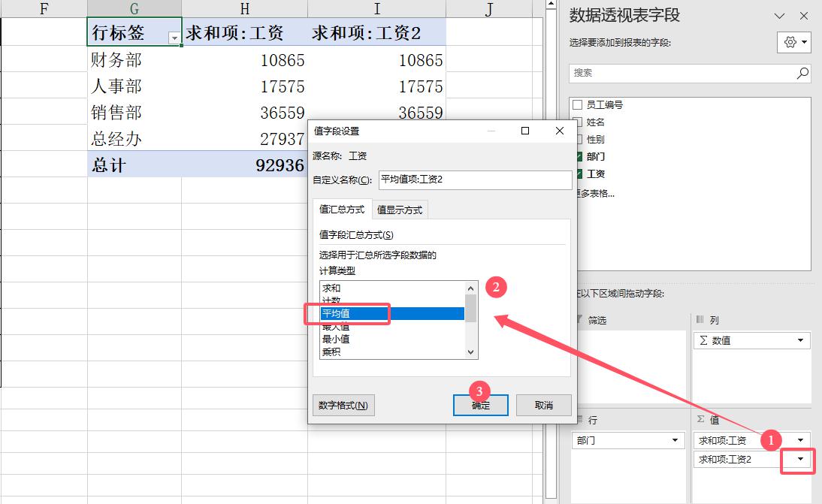Image resolution: width=822 pixels, height=504 pixels.
Task: Click the search magnifier icon in field pane
Action: 802,74
